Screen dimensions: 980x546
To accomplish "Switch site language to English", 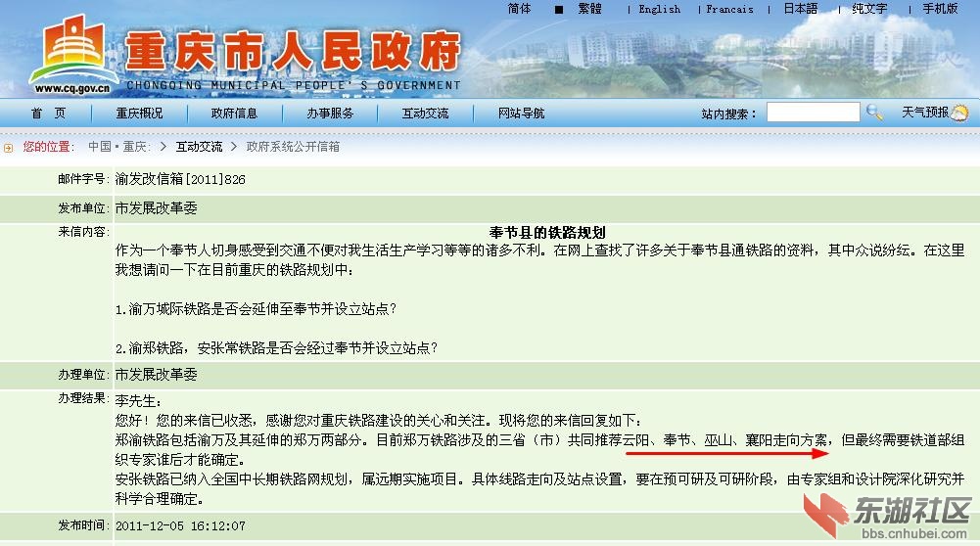I will point(660,10).
